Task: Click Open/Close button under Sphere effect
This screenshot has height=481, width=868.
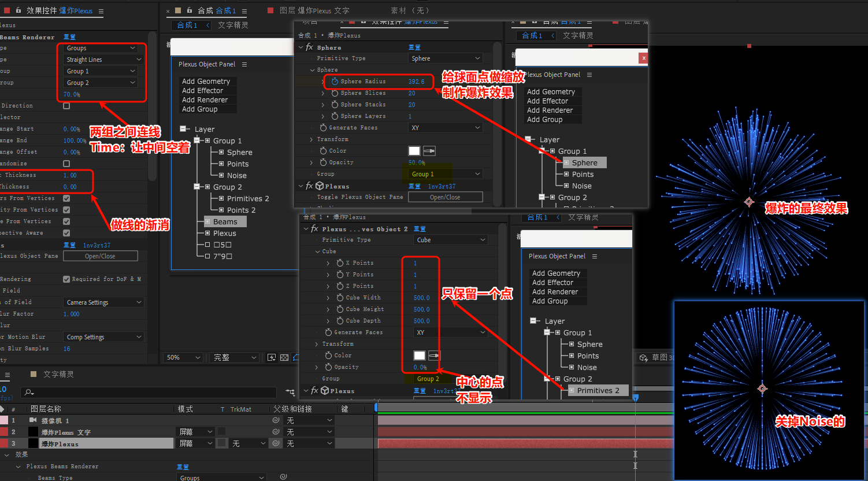Action: point(445,197)
